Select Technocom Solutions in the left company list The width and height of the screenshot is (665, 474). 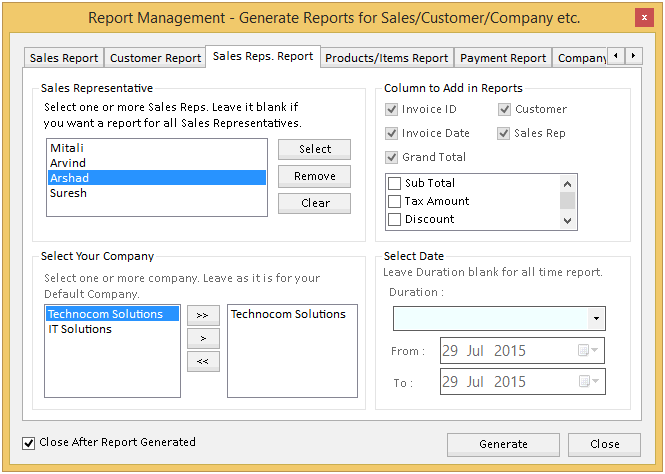112,314
